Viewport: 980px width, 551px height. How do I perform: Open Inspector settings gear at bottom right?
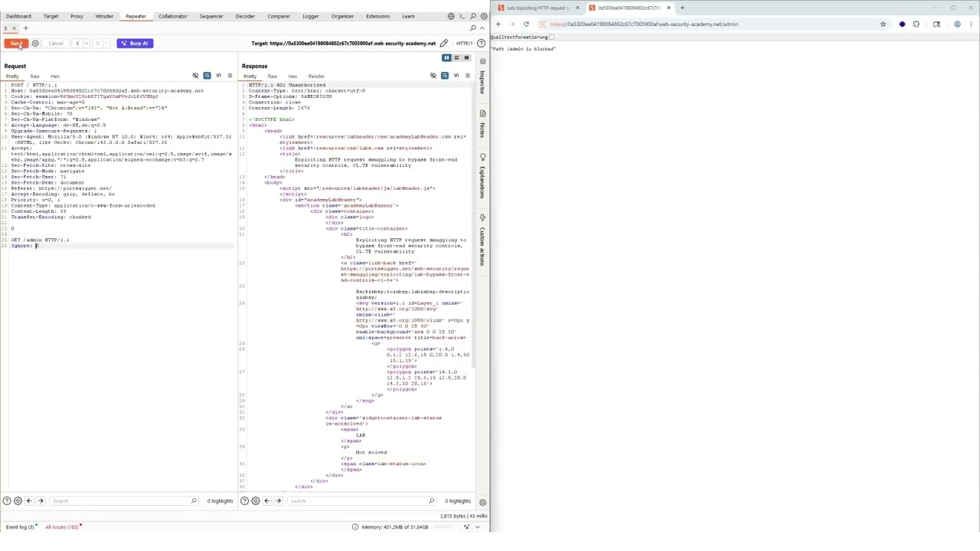pos(482,502)
